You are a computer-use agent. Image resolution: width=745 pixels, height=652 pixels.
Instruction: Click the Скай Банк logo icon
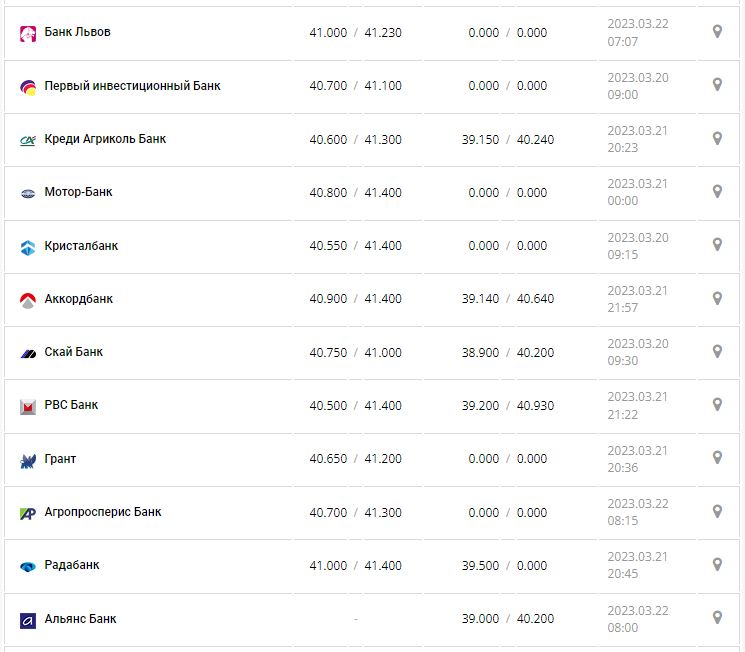[x=28, y=353]
